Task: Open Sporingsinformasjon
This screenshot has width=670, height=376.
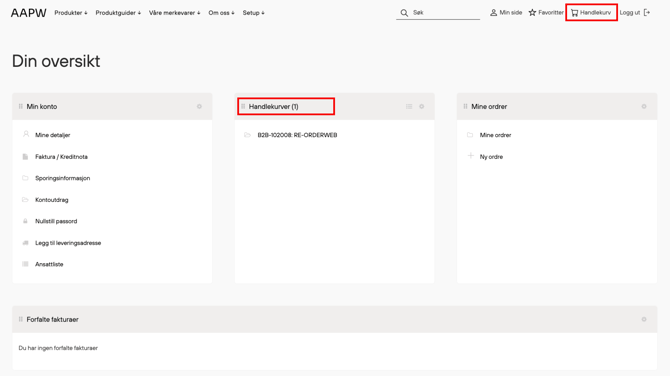Action: tap(62, 178)
